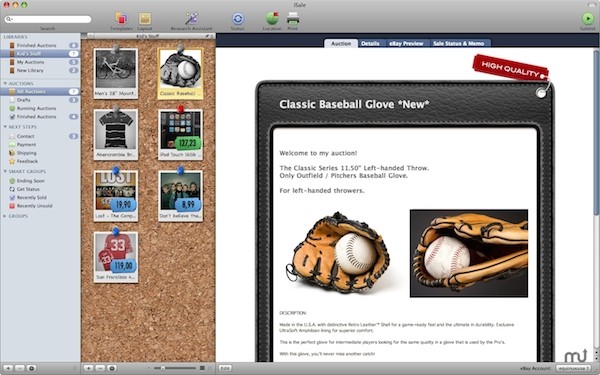Click the left baseball glove photo
Viewport: 600px width, 375px height.
(x=338, y=253)
